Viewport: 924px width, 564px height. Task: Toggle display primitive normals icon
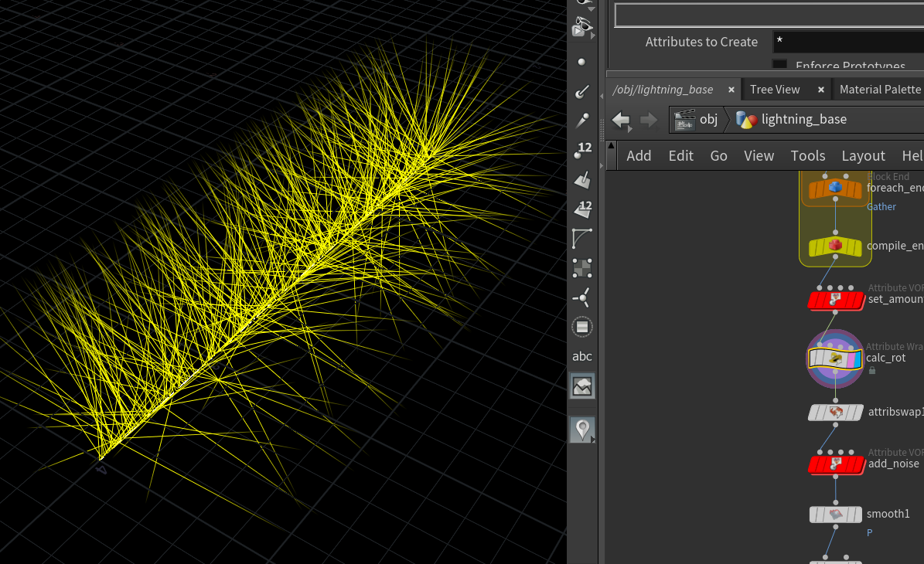tap(581, 179)
